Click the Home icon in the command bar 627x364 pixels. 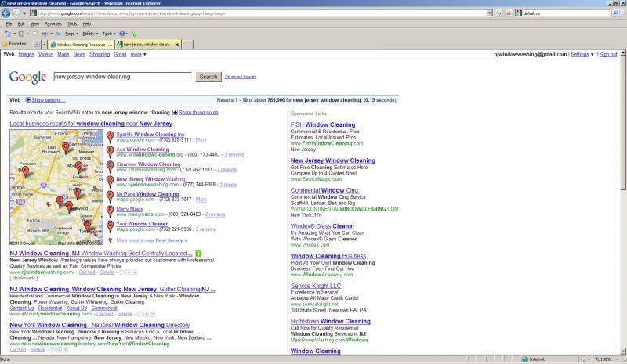(x=8, y=34)
